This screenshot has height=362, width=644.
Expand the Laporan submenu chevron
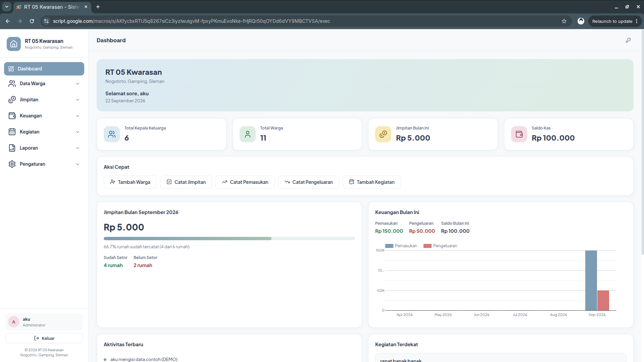[x=78, y=148]
